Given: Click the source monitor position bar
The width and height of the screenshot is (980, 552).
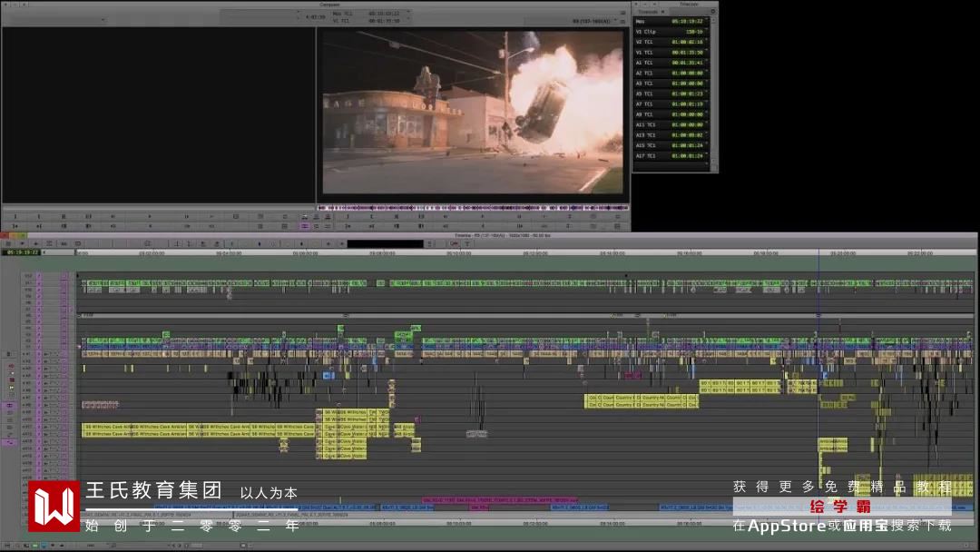Looking at the screenshot, I should [158, 208].
